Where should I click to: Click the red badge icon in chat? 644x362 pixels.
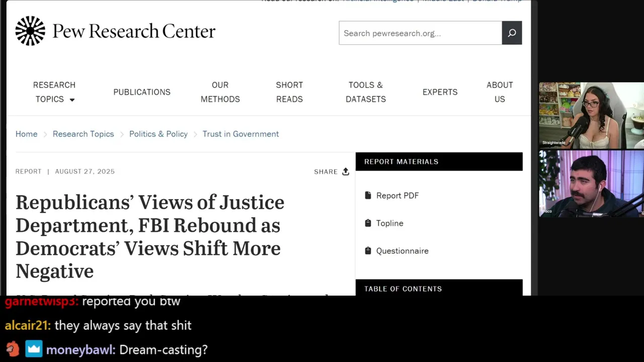pyautogui.click(x=13, y=349)
